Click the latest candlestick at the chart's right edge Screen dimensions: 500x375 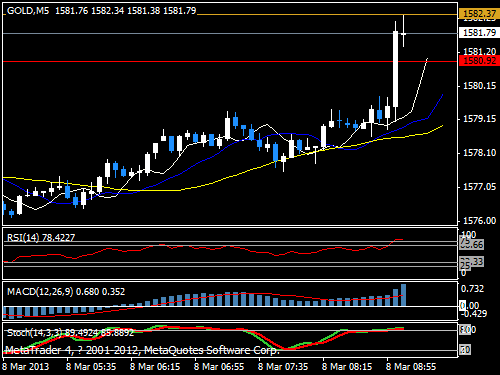[x=403, y=34]
